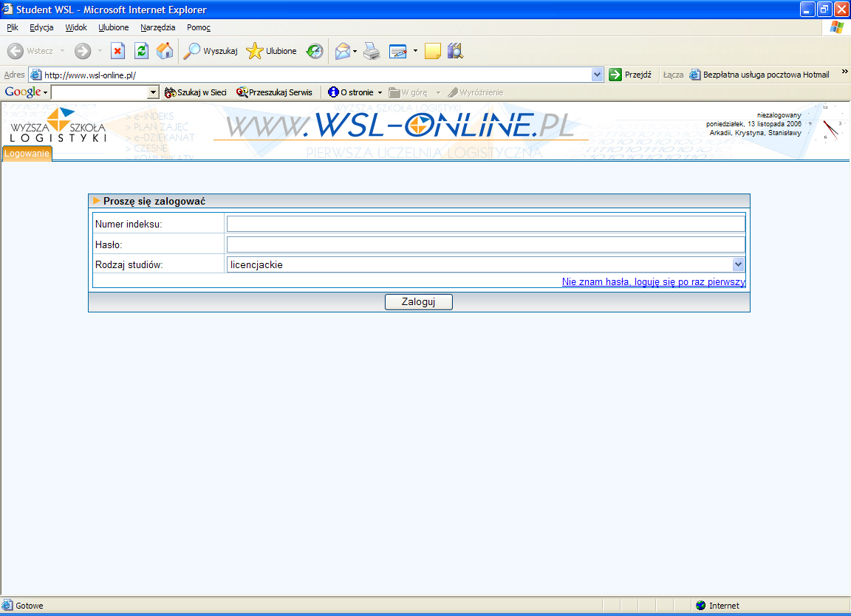Click the Wyróżnienie highlighter icon
The height and width of the screenshot is (616, 851).
tap(453, 92)
